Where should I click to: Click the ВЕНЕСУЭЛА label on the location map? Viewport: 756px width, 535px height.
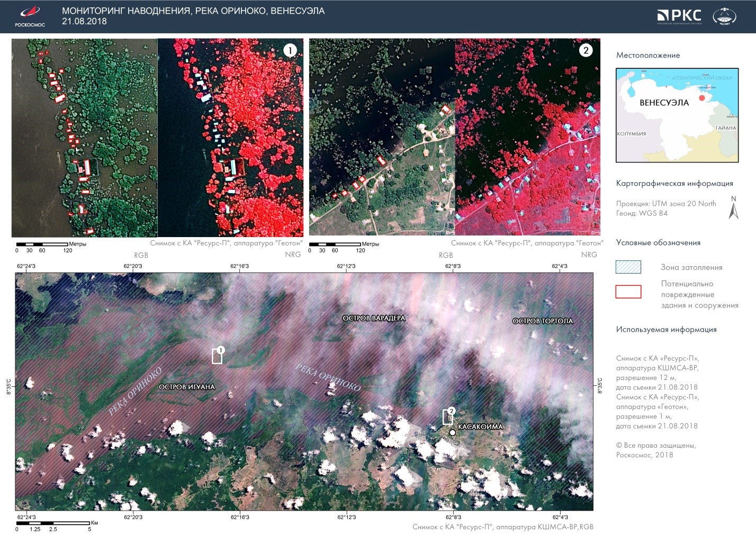click(x=664, y=103)
